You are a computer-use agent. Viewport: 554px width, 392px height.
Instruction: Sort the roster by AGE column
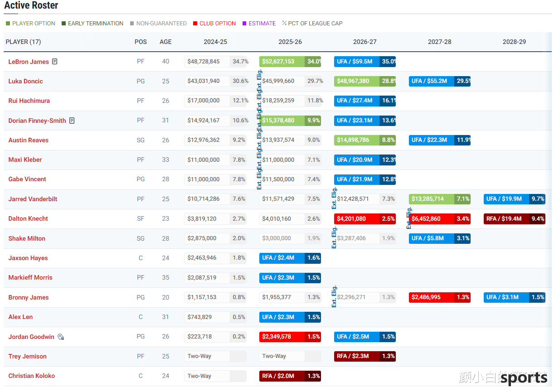point(165,42)
